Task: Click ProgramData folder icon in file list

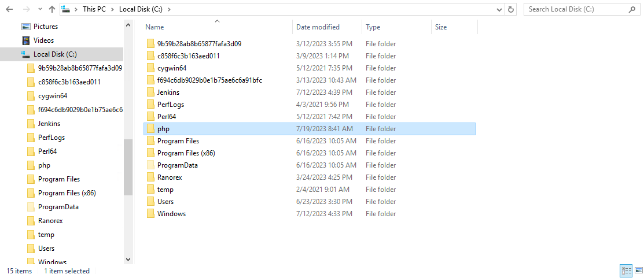Action: click(150, 165)
